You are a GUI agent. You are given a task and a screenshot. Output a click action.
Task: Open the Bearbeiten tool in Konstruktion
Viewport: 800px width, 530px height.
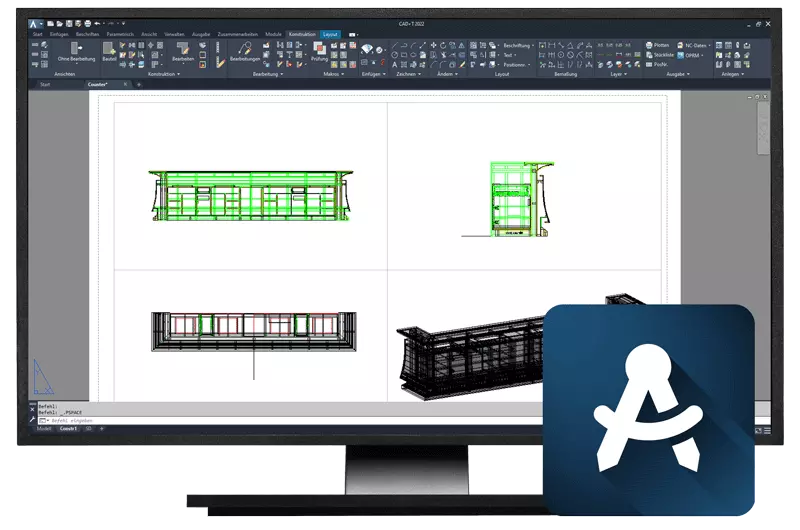tap(183, 50)
